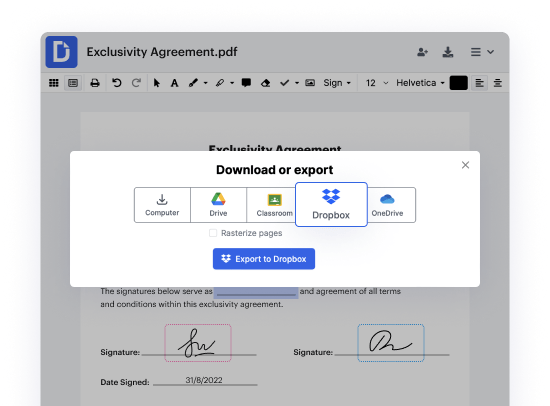This screenshot has width=550, height=406.
Task: Expand the highlighter options arrow
Action: [x=232, y=83]
